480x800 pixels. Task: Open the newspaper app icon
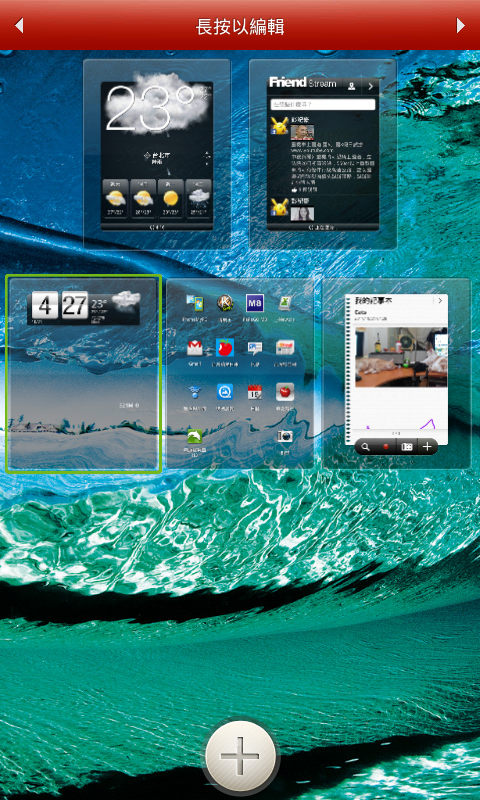tap(285, 348)
